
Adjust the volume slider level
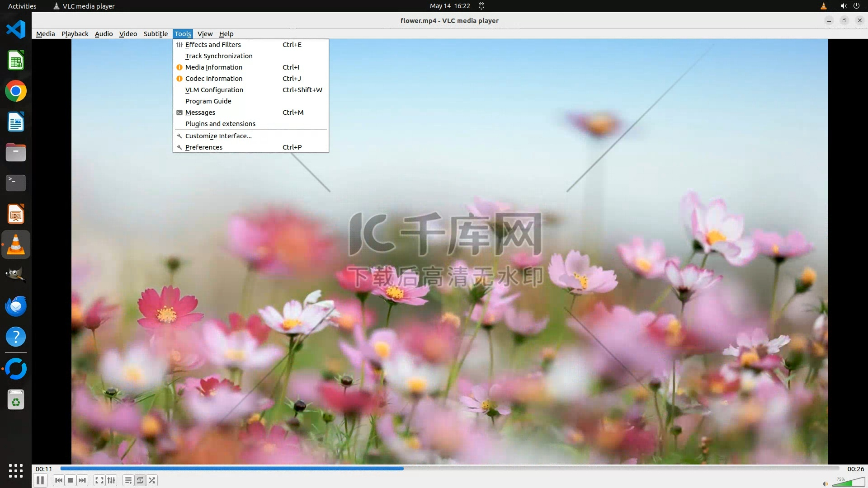point(848,482)
